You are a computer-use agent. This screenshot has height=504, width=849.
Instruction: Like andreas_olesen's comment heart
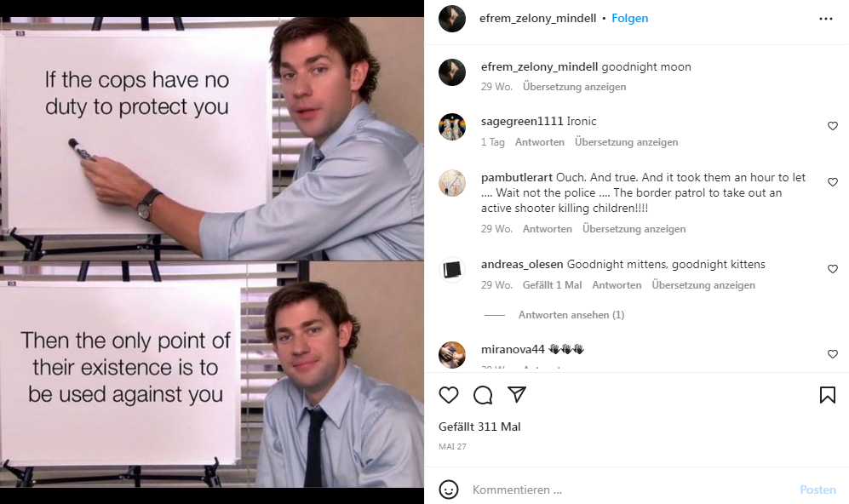833,269
